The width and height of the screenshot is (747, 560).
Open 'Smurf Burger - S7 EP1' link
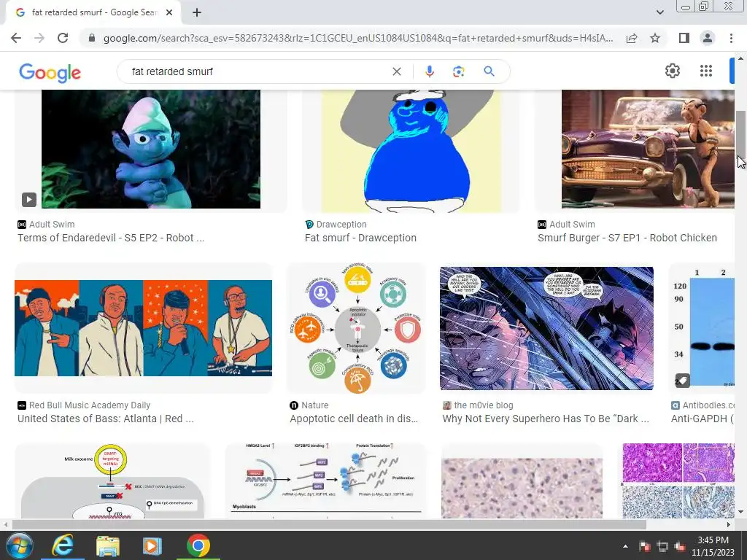coord(627,238)
